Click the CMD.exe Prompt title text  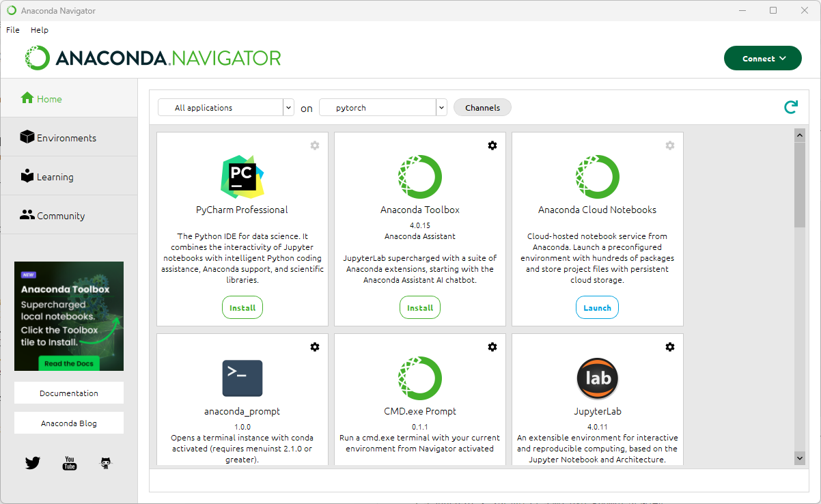(420, 412)
